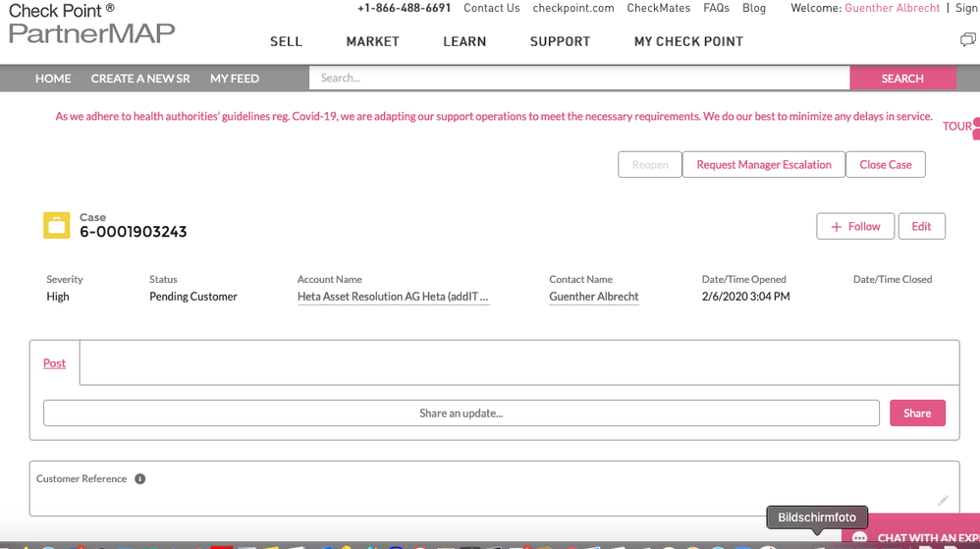980x549 pixels.
Task: Open the CheckMates link
Action: click(x=659, y=8)
